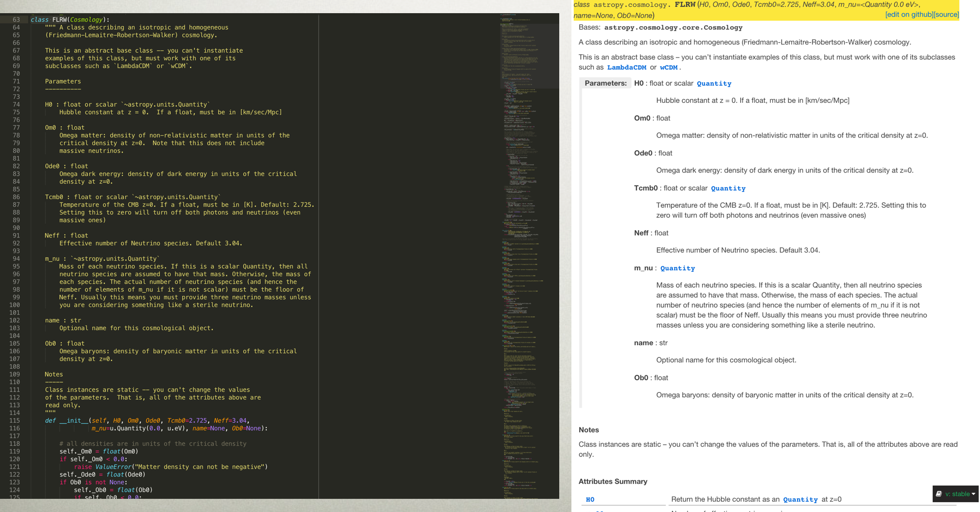Image resolution: width=980 pixels, height=512 pixels.
Task: Click 'name : str' in the editor docstring
Action: (x=63, y=320)
